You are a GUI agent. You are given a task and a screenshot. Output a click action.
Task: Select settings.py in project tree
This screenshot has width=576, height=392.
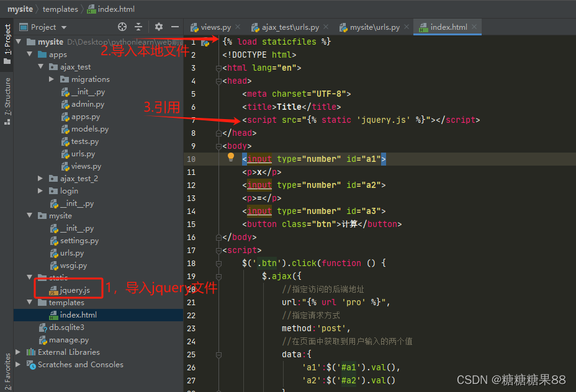point(74,241)
